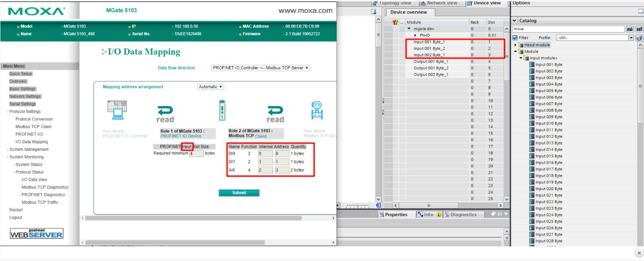
Task: Close the image viewer with X button
Action: (x=639, y=253)
